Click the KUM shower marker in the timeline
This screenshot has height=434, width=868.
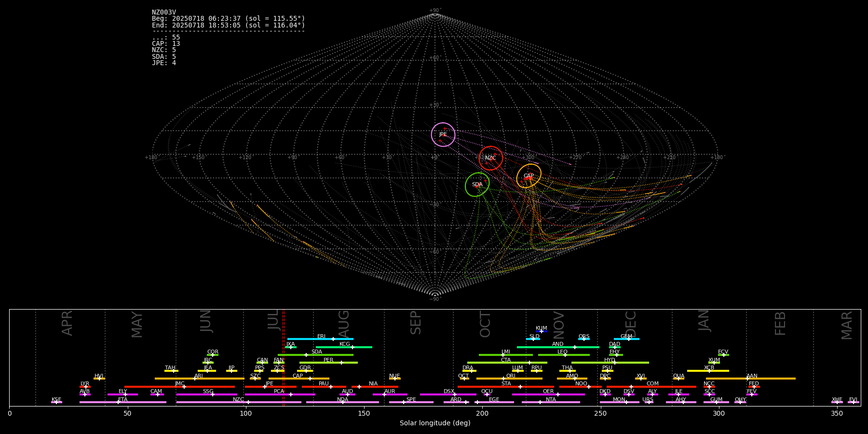click(x=542, y=331)
